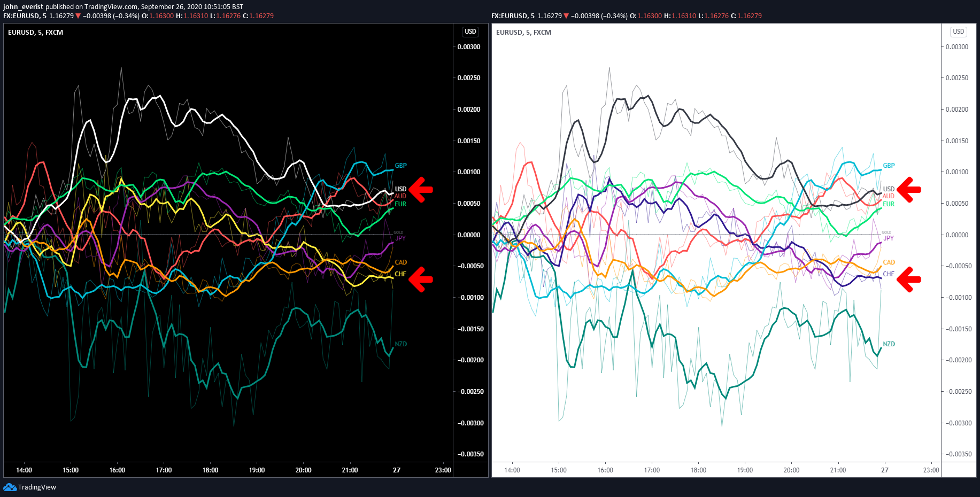Click the CAD line label on light chart
This screenshot has width=980, height=497.
pyautogui.click(x=889, y=262)
